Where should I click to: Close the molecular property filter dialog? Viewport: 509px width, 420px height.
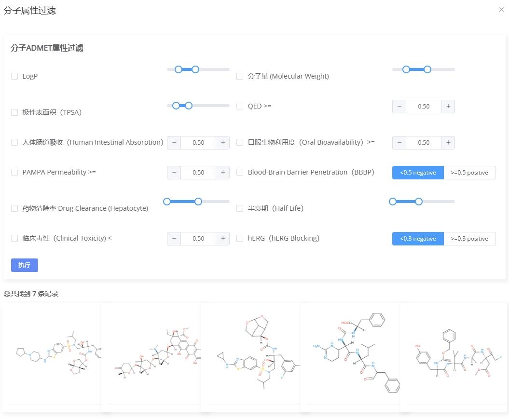click(501, 10)
